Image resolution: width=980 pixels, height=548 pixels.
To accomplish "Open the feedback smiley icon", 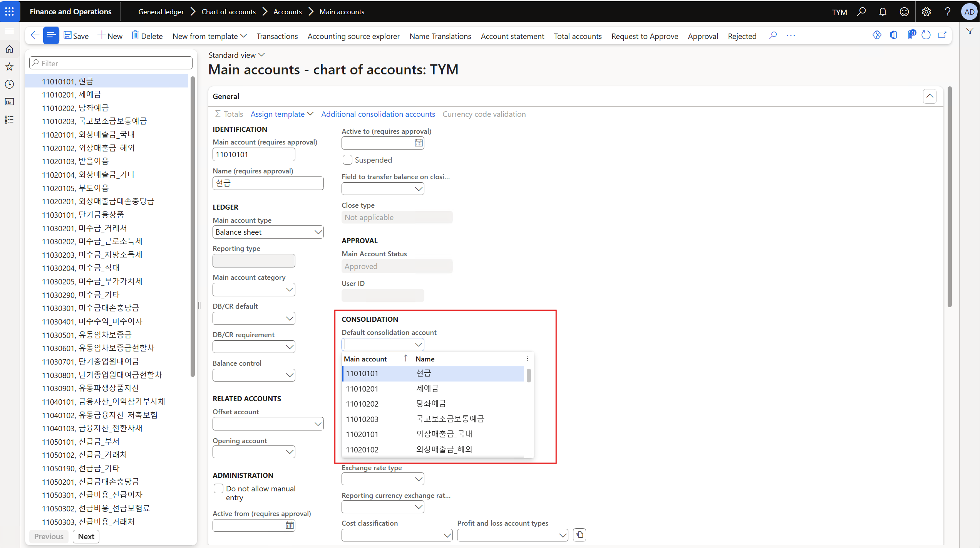I will (904, 12).
